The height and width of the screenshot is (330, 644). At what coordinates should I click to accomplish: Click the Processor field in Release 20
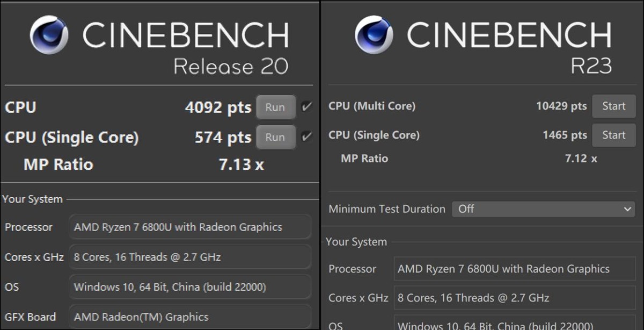tap(190, 227)
